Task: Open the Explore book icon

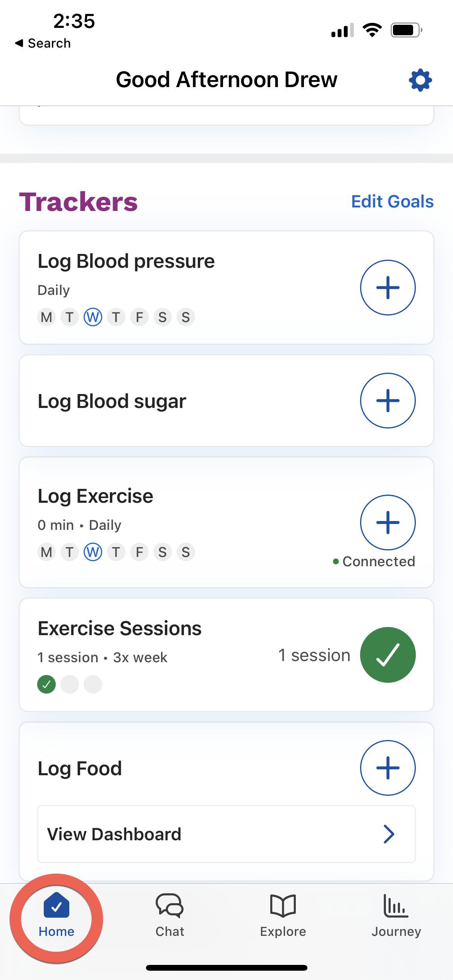Action: pyautogui.click(x=283, y=906)
